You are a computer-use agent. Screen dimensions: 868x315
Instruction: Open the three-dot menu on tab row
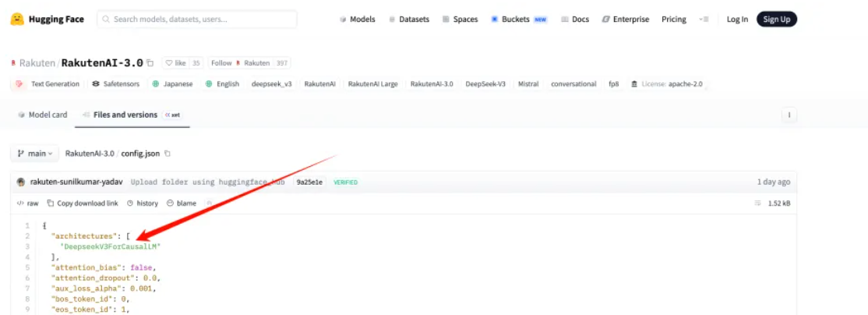tap(789, 115)
